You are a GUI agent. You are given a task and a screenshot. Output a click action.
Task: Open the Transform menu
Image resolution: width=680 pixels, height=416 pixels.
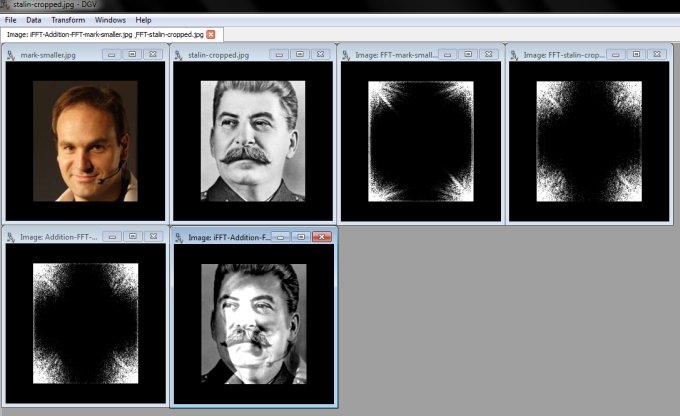(68, 20)
